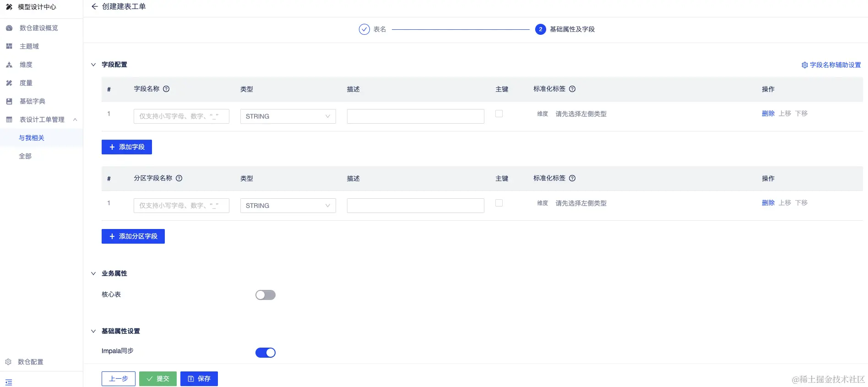The height and width of the screenshot is (387, 868).
Task: Click 上移 in the field row
Action: pyautogui.click(x=785, y=114)
